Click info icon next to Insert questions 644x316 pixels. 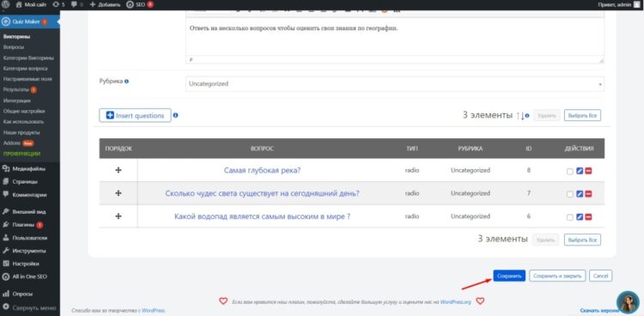[175, 115]
